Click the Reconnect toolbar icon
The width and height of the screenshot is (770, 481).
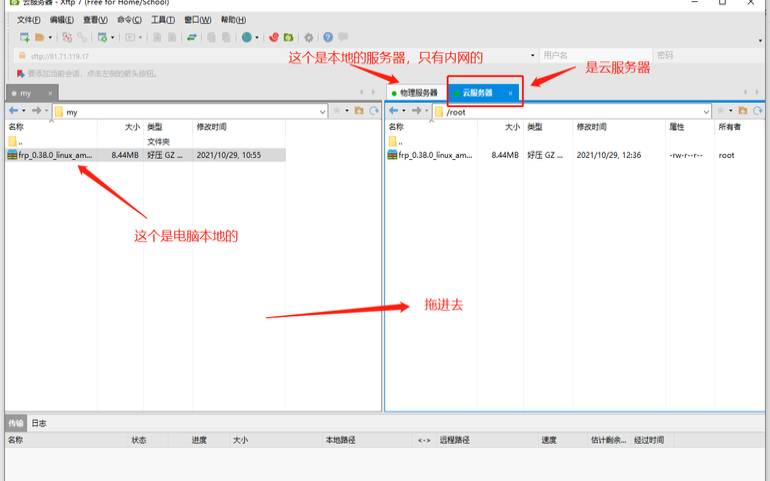pyautogui.click(x=67, y=37)
